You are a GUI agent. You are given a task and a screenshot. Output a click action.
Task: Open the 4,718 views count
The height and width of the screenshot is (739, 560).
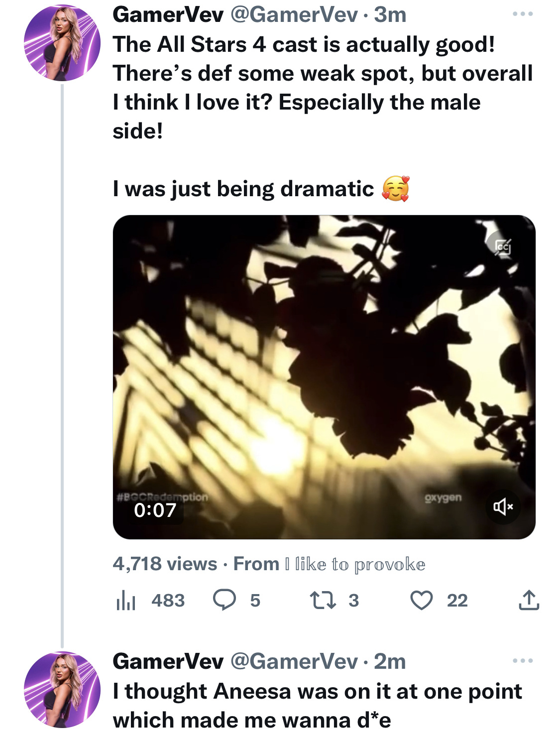click(165, 564)
